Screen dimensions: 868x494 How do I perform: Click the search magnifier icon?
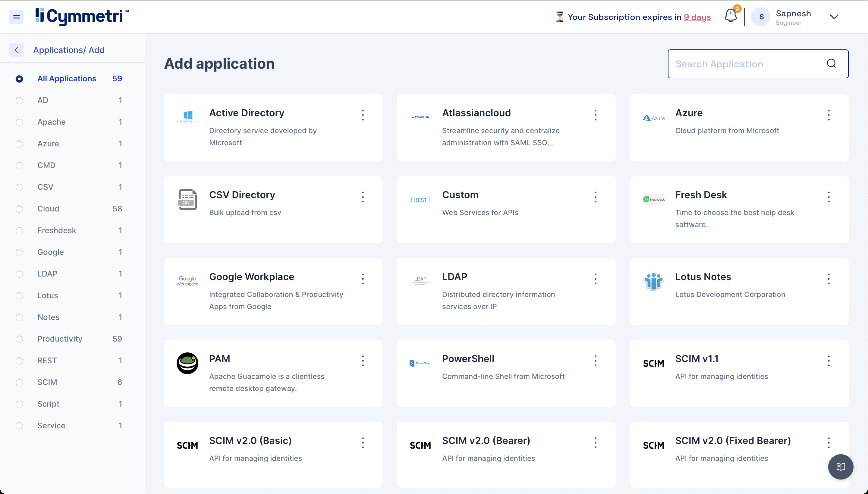pyautogui.click(x=831, y=64)
